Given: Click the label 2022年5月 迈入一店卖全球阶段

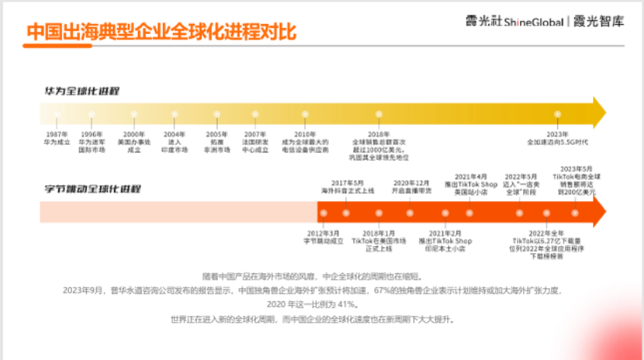Looking at the screenshot, I should [521, 185].
